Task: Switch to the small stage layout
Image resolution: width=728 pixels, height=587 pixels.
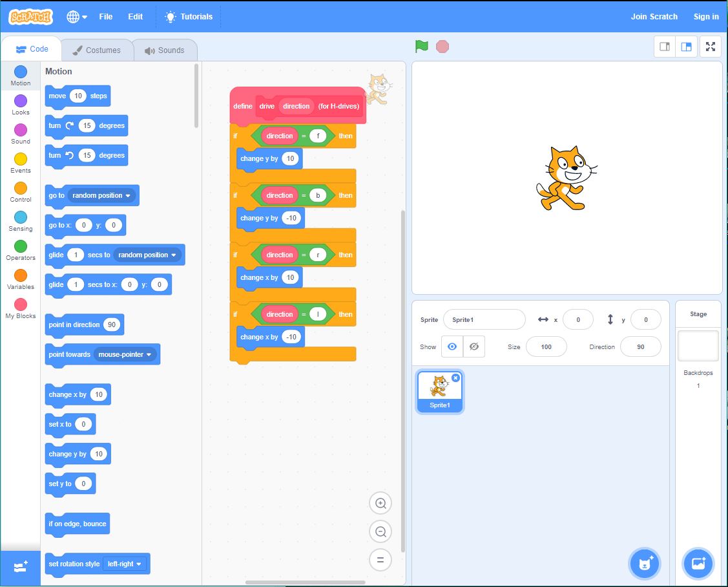Action: pyautogui.click(x=665, y=47)
